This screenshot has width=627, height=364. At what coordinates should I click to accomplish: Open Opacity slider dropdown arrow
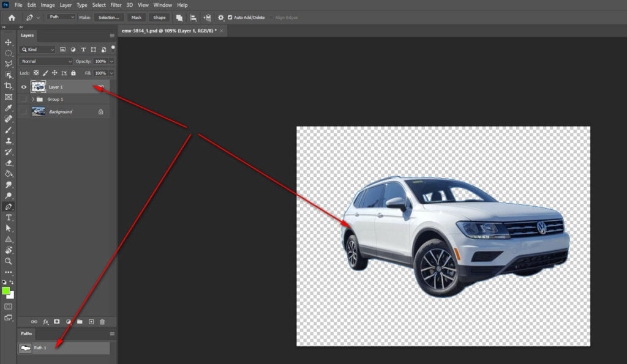pyautogui.click(x=111, y=62)
